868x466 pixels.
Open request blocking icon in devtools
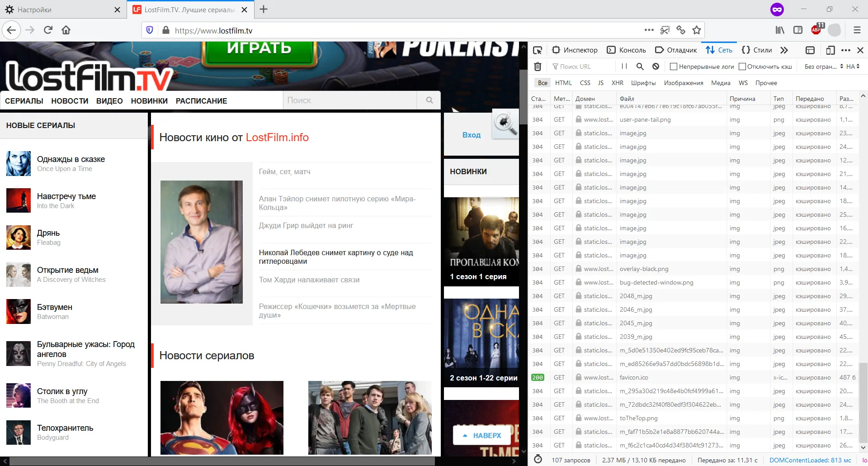(x=656, y=67)
